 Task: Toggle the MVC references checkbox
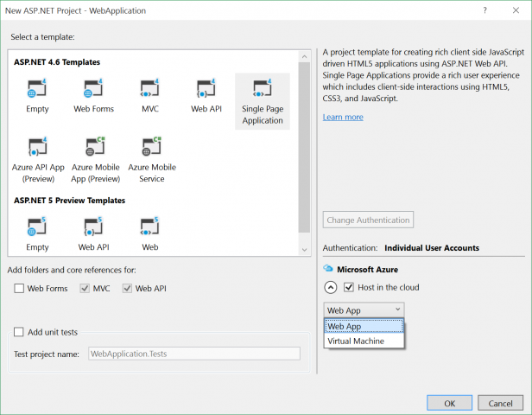pos(85,288)
